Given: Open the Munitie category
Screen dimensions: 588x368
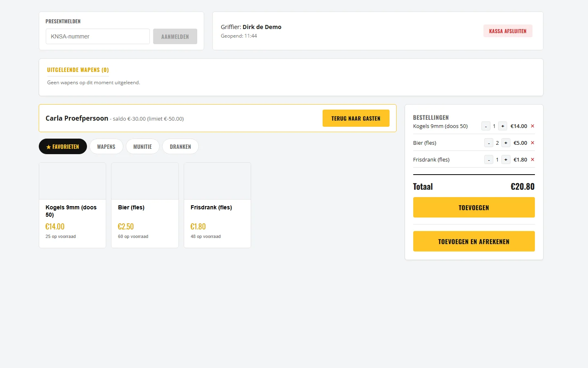Looking at the screenshot, I should click(x=143, y=146).
